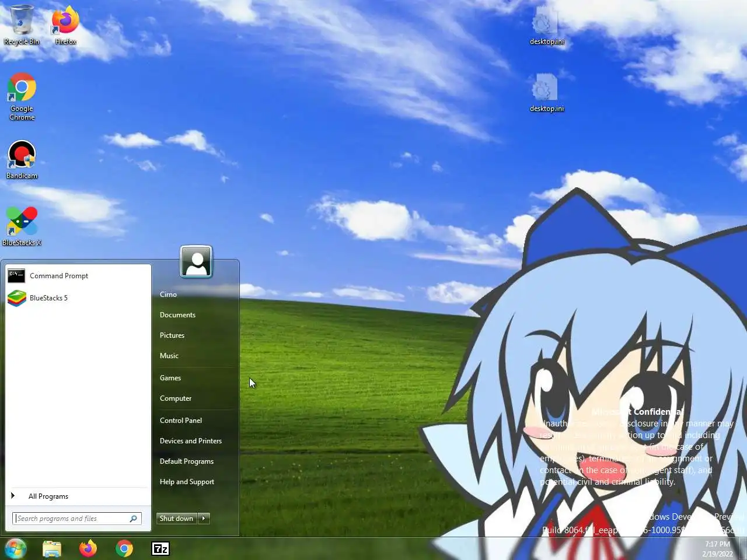Launch Firefox from the desktop shortcut

[x=65, y=24]
